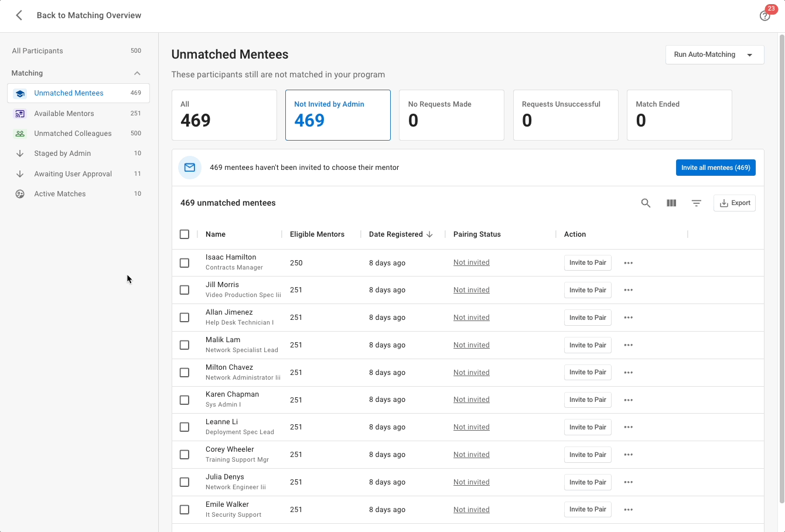
Task: Open more options for Milton Chavez
Action: [x=629, y=373]
